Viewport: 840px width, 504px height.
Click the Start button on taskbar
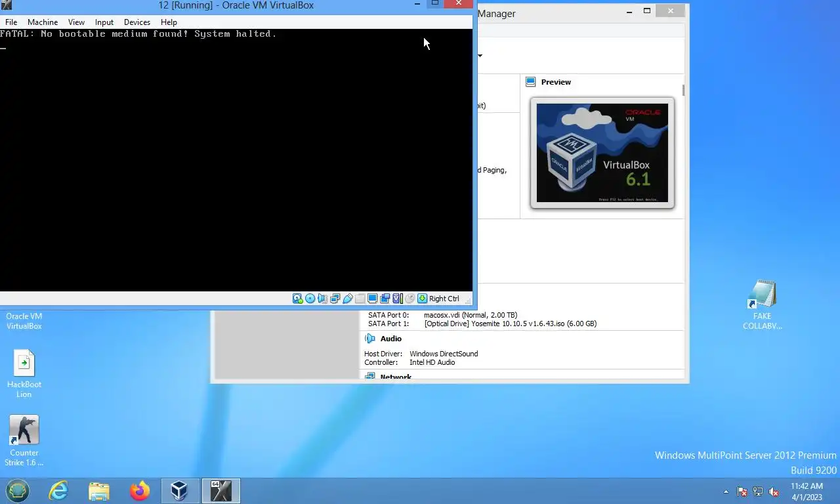[x=18, y=491]
